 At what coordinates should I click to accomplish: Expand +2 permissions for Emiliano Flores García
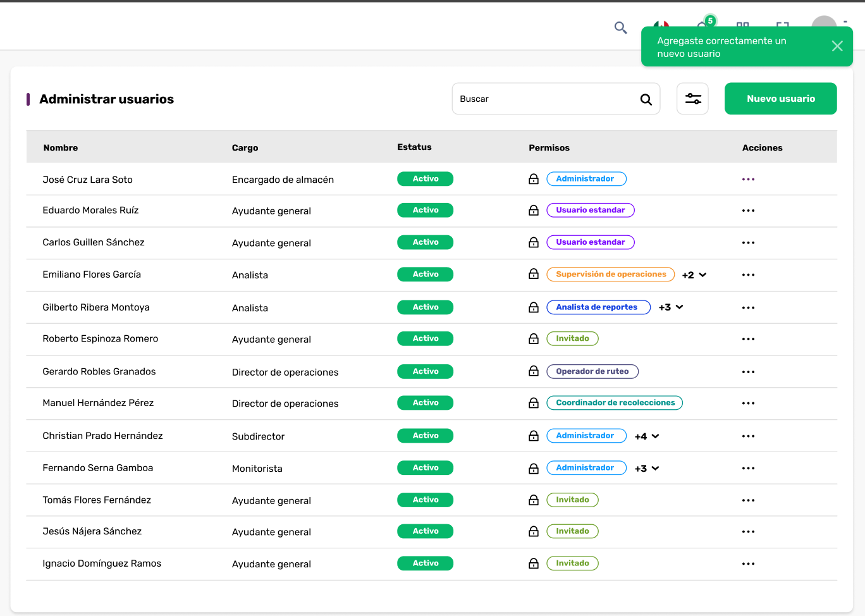coord(694,275)
